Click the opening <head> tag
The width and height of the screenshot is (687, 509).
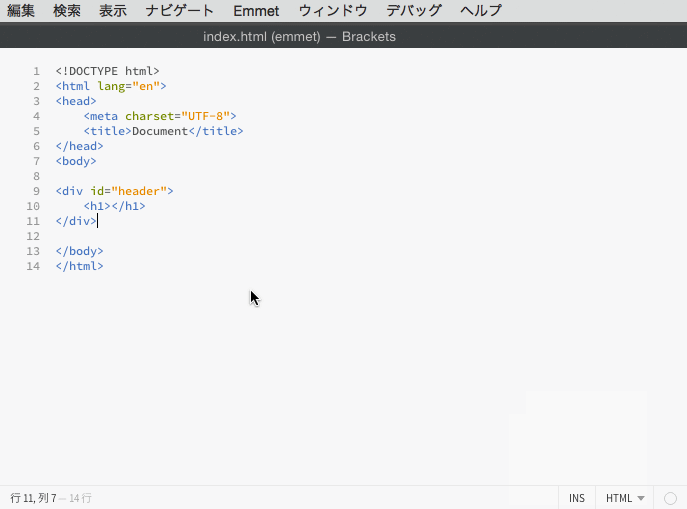click(76, 101)
